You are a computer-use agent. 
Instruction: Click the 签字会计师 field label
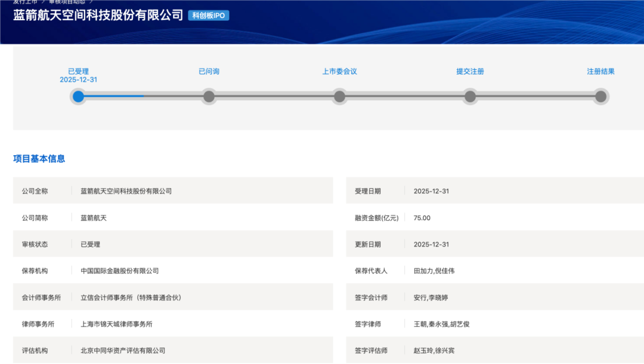point(371,297)
